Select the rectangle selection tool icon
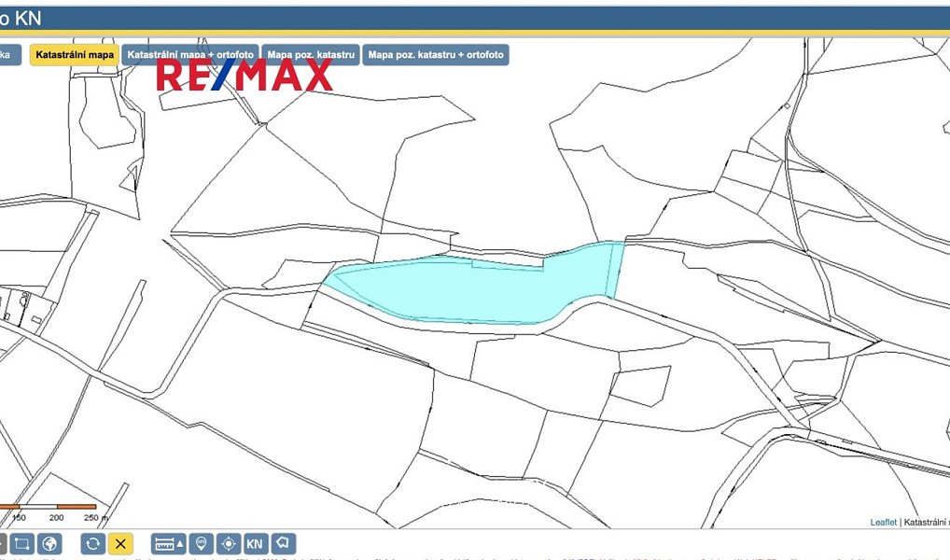The width and height of the screenshot is (950, 560). click(22, 543)
